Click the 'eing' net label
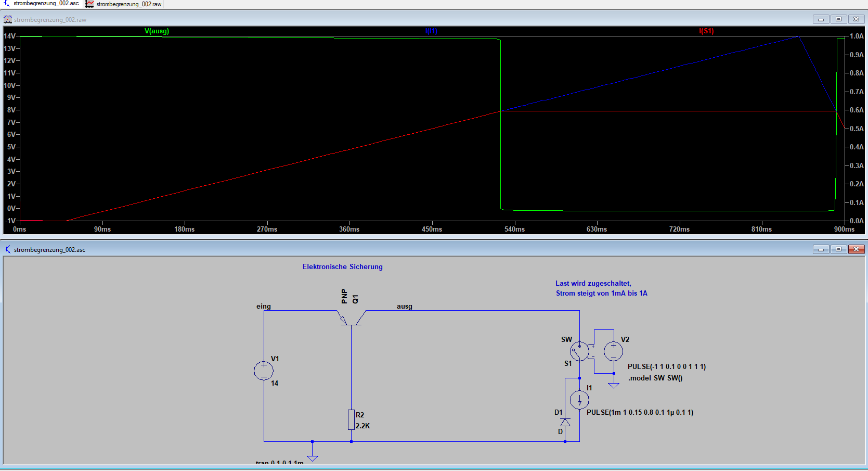 264,307
